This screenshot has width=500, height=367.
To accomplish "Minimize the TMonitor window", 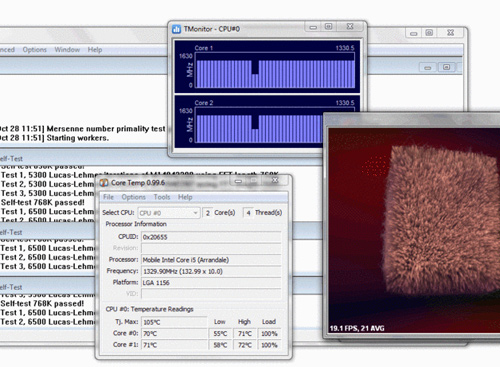I will tap(313, 27).
